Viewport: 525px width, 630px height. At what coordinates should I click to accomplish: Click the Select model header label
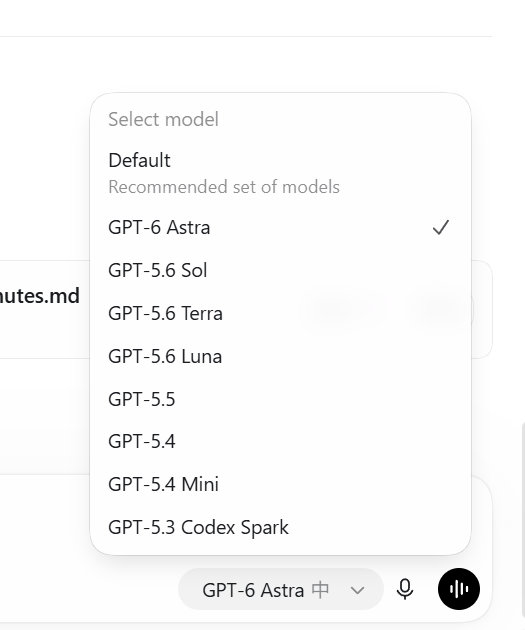[x=163, y=119]
